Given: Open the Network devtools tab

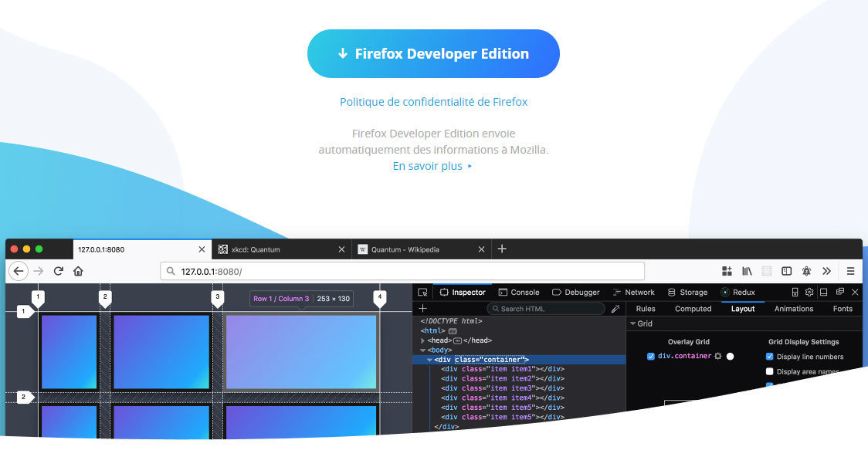Looking at the screenshot, I should [x=633, y=292].
